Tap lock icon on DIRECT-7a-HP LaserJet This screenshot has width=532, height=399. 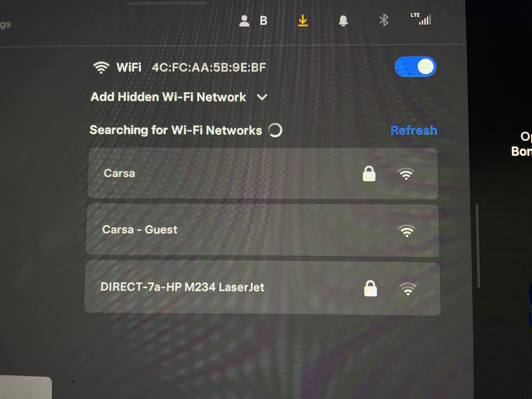tap(370, 288)
